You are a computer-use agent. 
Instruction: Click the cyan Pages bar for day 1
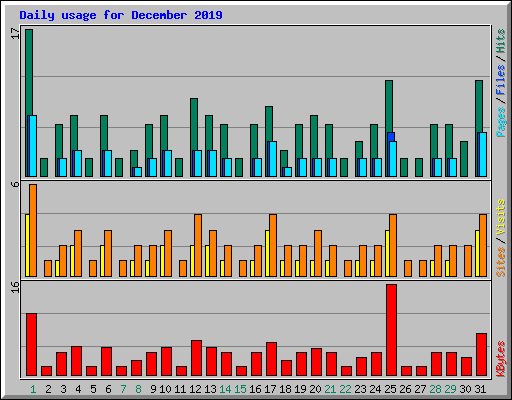coord(33,146)
